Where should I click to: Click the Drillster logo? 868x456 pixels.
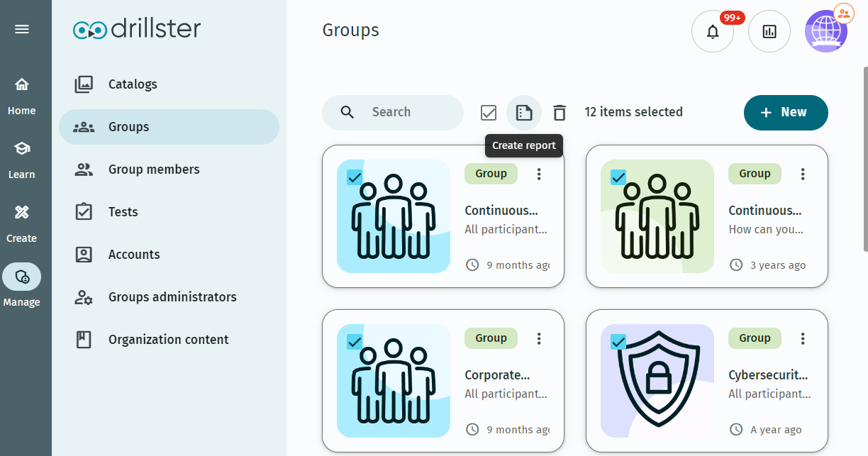137,29
